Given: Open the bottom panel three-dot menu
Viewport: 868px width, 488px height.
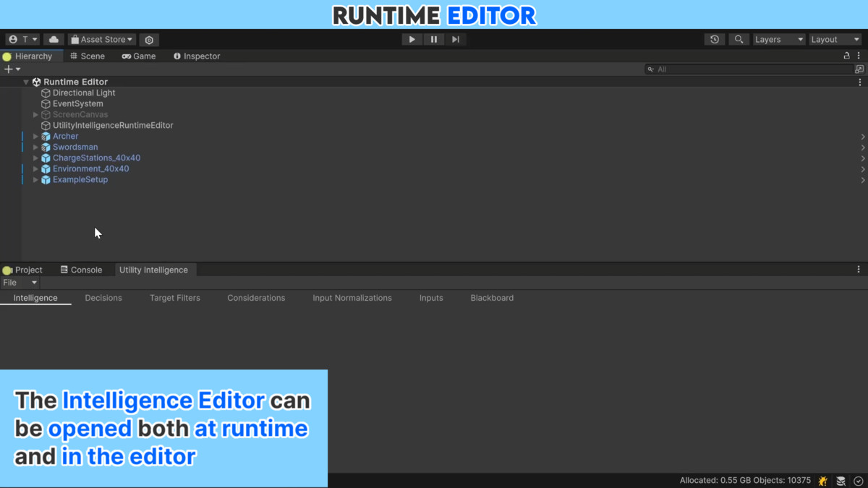Looking at the screenshot, I should pyautogui.click(x=859, y=270).
